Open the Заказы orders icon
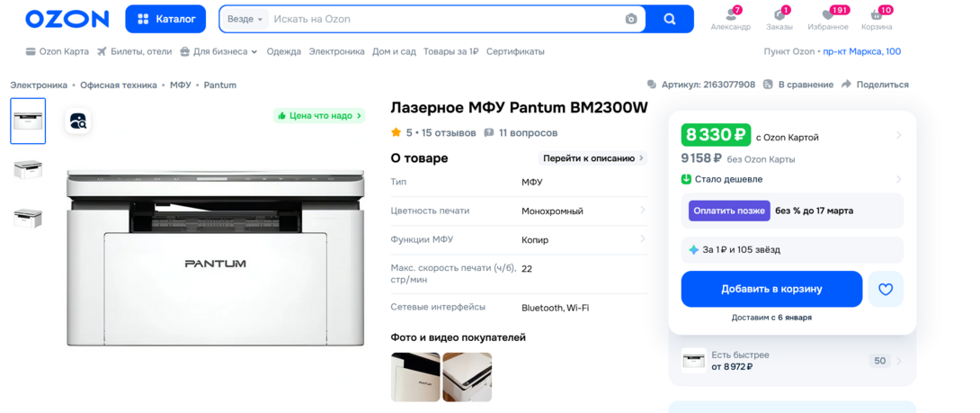980x413 pixels. [779, 16]
